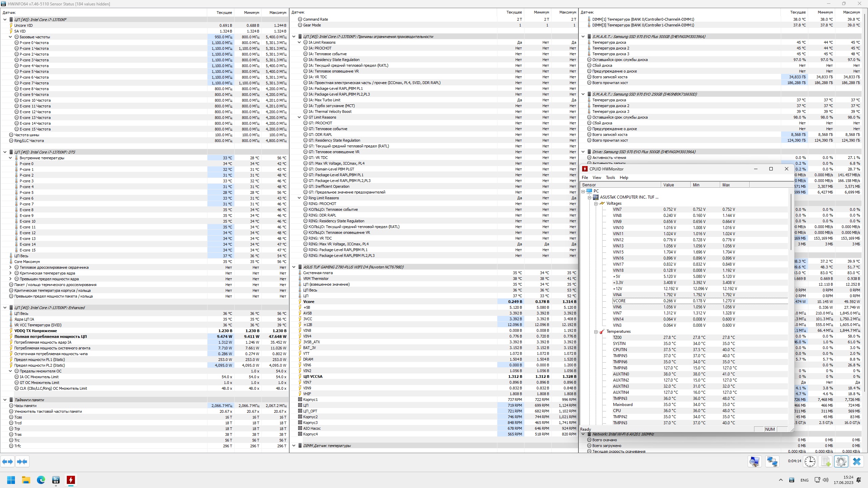Click the blue X close sensors button
The width and height of the screenshot is (868, 488).
[857, 462]
